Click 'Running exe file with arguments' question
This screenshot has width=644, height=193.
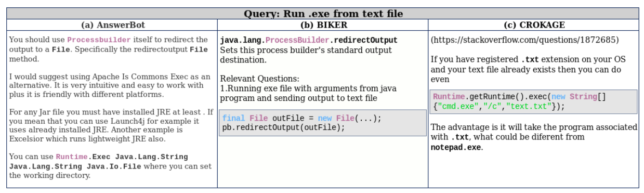click(309, 93)
